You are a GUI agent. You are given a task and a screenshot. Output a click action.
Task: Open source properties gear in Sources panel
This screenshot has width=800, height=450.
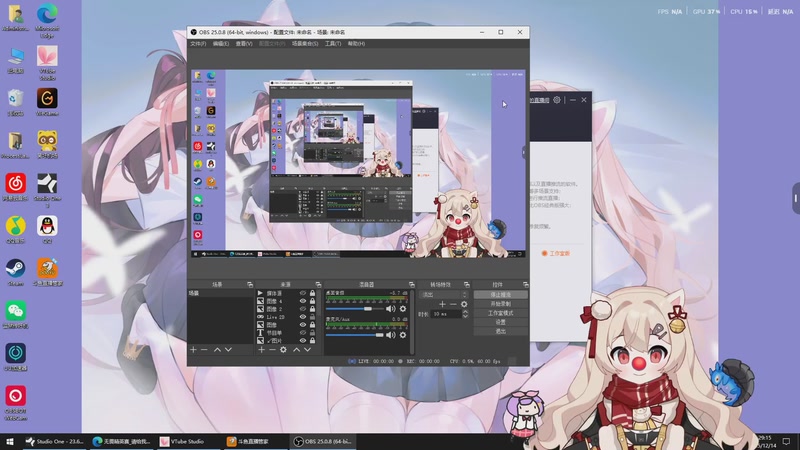[283, 349]
